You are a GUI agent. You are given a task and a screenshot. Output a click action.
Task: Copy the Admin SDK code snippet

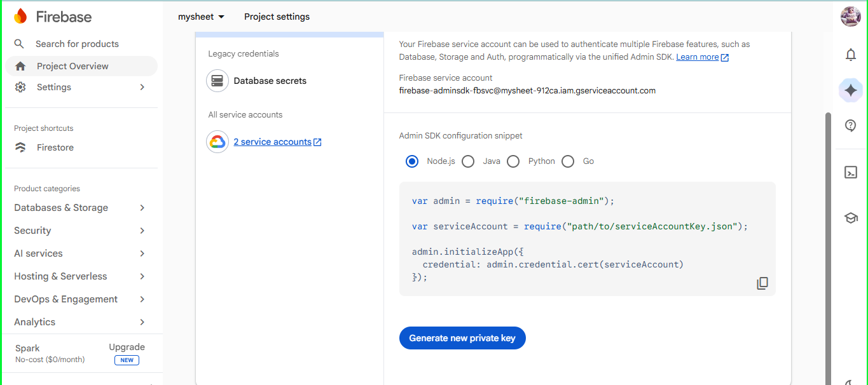[x=762, y=283]
